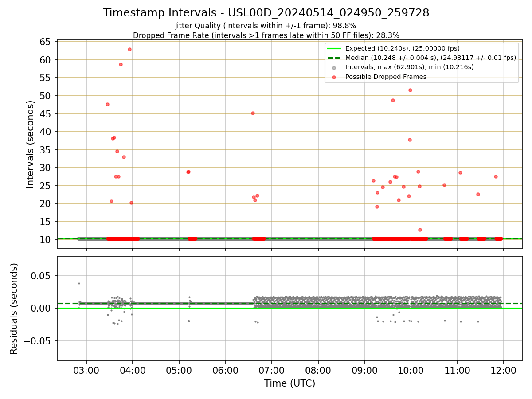Click the highest red point near 63 seconds
532x399 pixels.
[x=129, y=49]
